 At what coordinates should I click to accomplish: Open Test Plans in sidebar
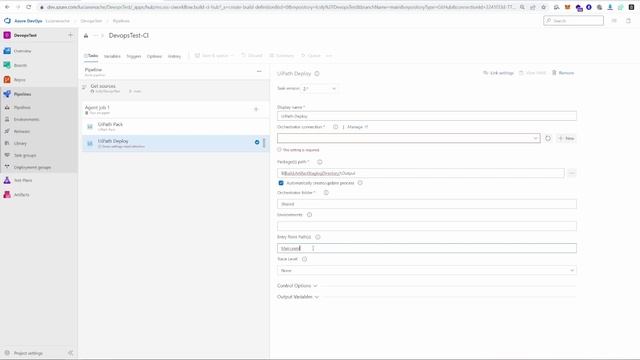23,180
